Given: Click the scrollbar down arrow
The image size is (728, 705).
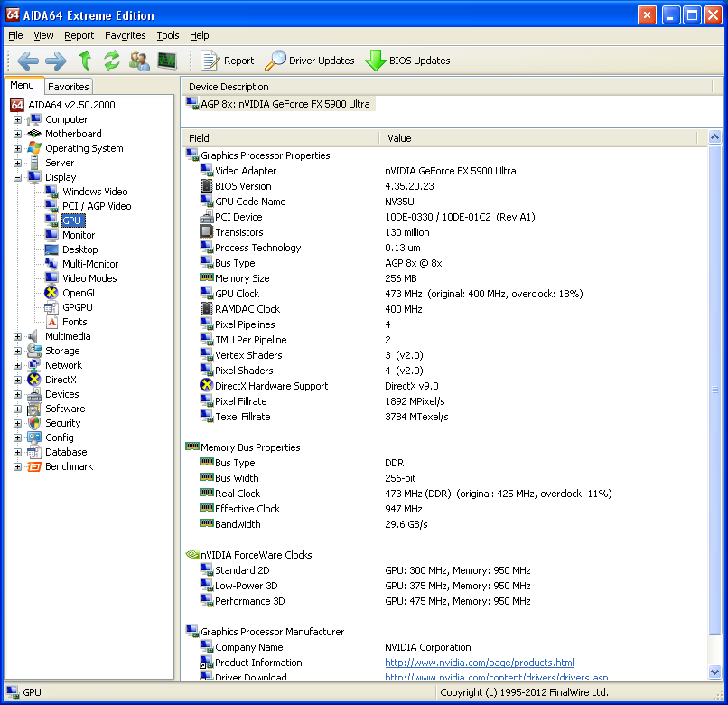Looking at the screenshot, I should point(715,672).
